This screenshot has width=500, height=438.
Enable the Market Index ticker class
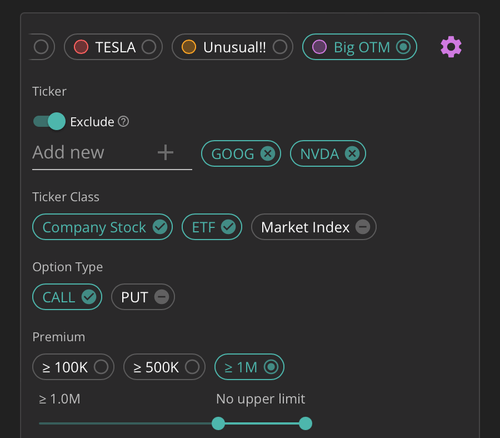click(x=314, y=227)
